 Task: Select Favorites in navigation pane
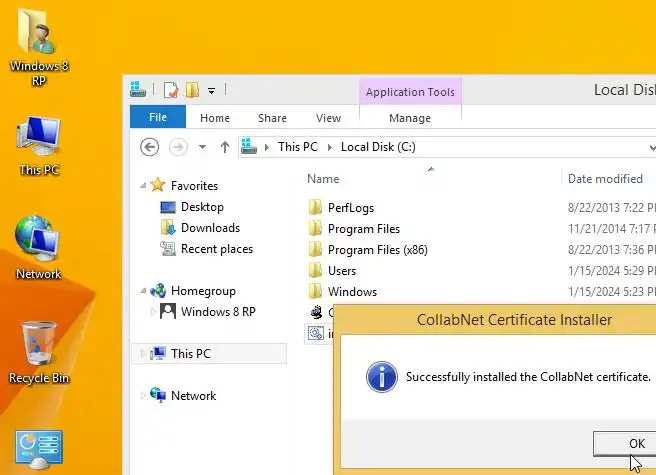click(194, 185)
